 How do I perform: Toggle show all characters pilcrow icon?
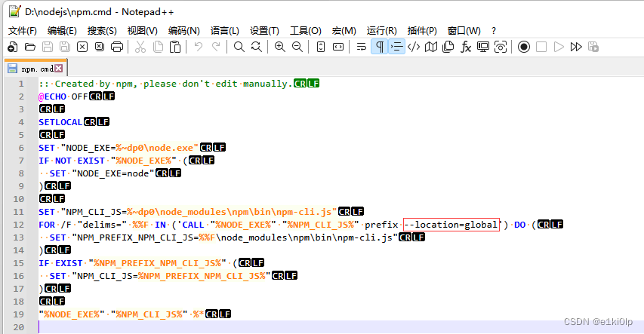(x=380, y=47)
